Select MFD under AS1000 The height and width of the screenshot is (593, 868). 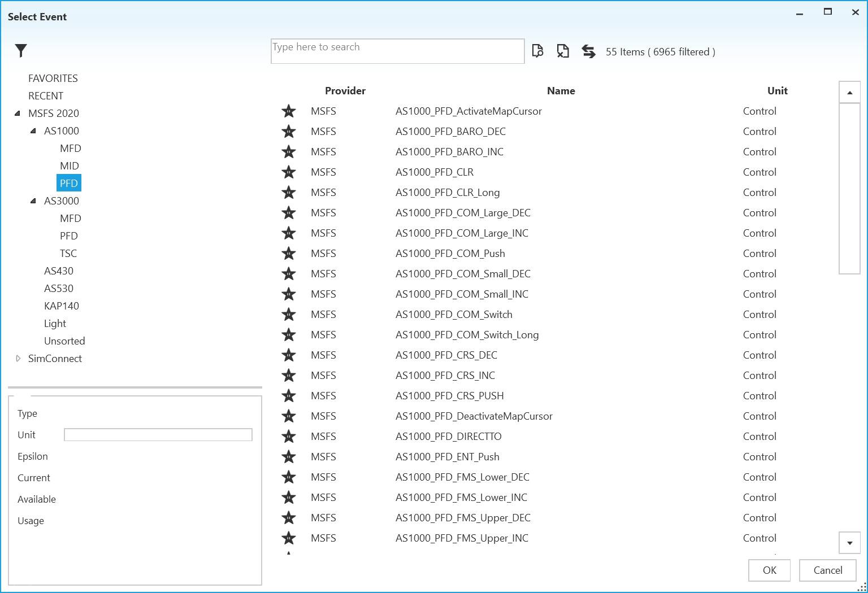tap(71, 149)
